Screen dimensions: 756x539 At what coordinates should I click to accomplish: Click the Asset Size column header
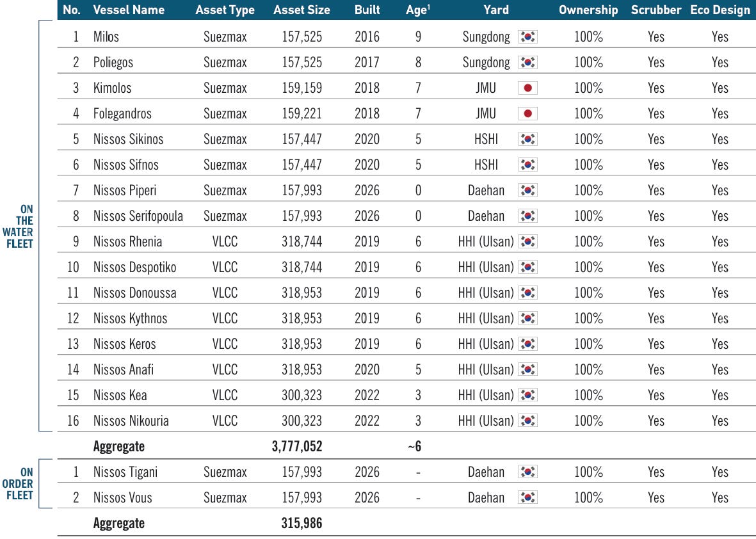point(302,10)
